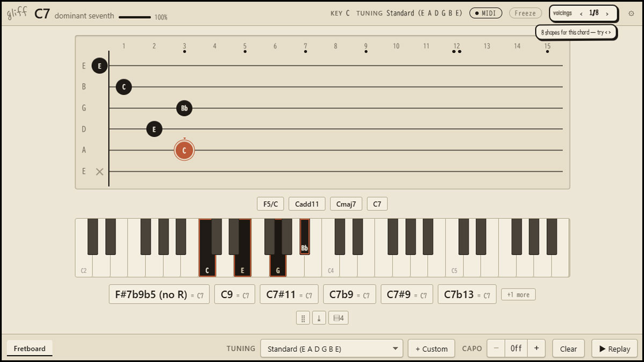Open settings via gear icon
Image resolution: width=644 pixels, height=362 pixels.
click(631, 13)
